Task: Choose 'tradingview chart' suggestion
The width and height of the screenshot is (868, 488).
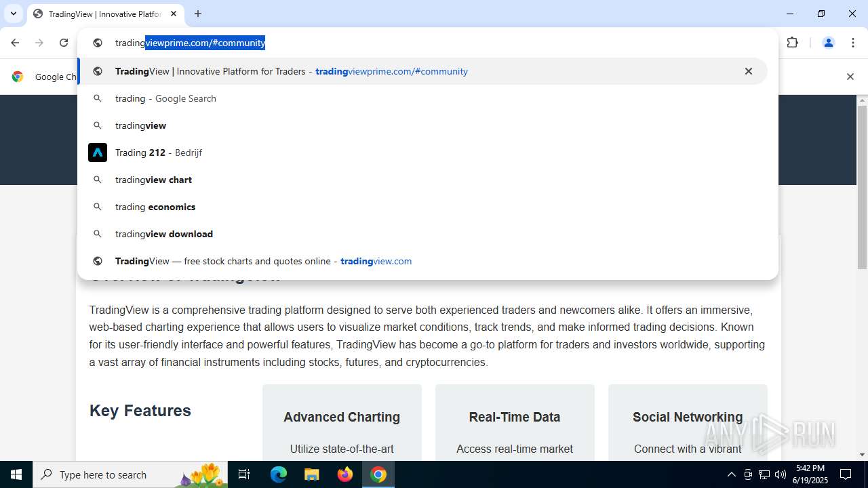Action: [422, 180]
